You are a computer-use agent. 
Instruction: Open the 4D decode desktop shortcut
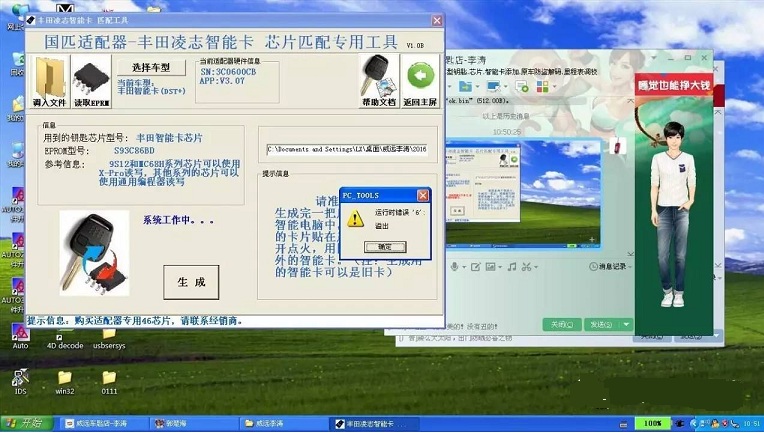65,340
